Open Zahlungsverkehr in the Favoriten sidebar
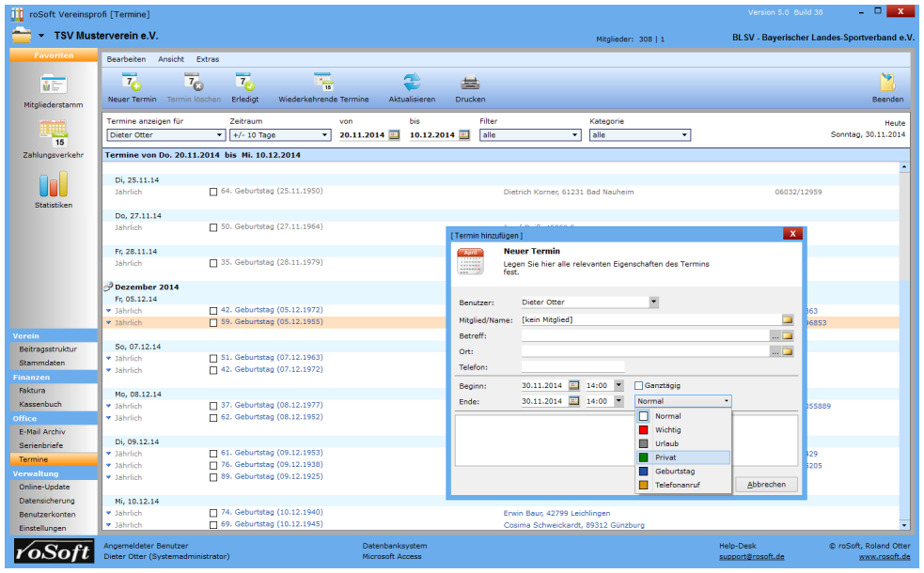Screen dimensions: 924x573 click(x=53, y=134)
